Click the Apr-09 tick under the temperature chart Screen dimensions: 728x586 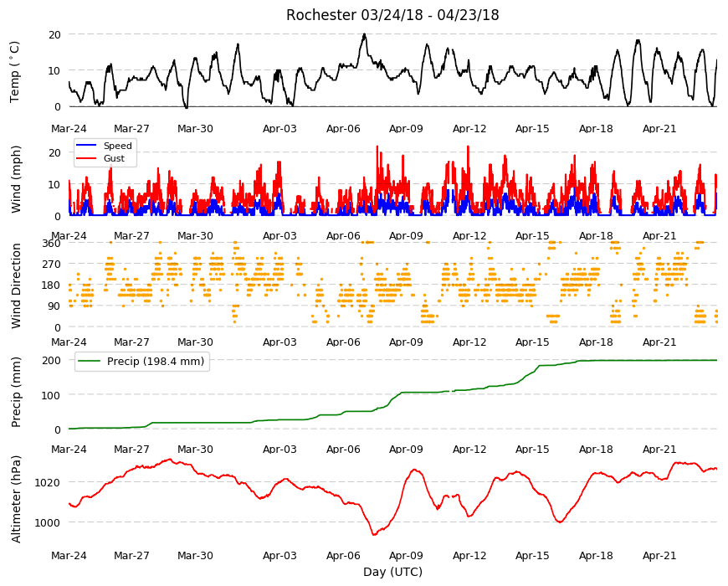[406, 129]
